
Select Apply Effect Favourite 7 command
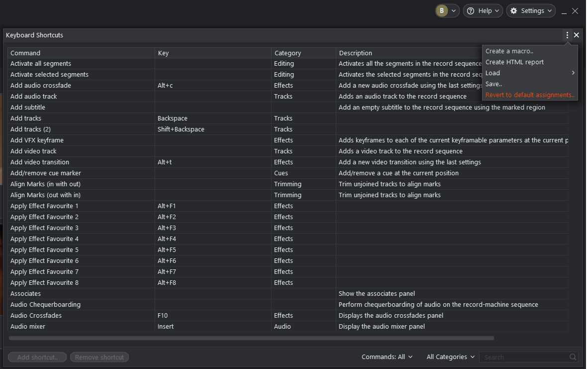click(44, 271)
